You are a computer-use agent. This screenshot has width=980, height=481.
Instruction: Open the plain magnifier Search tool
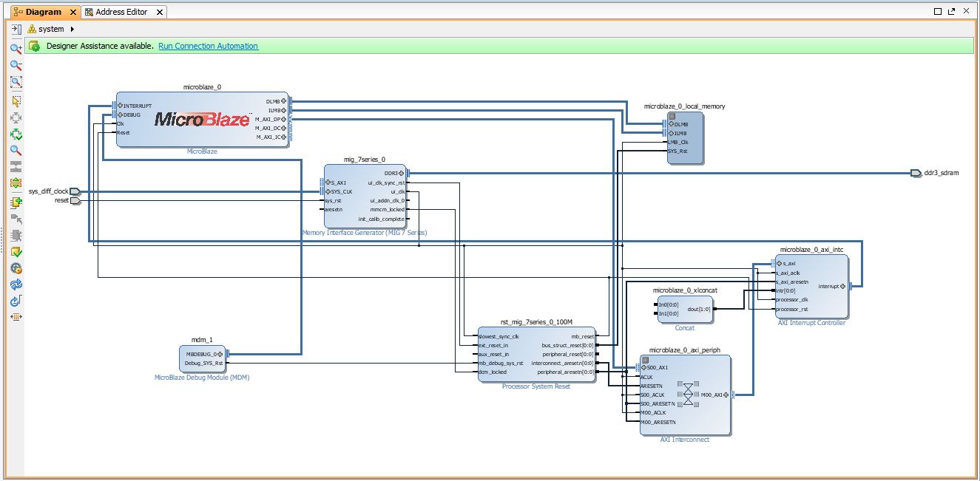click(16, 151)
